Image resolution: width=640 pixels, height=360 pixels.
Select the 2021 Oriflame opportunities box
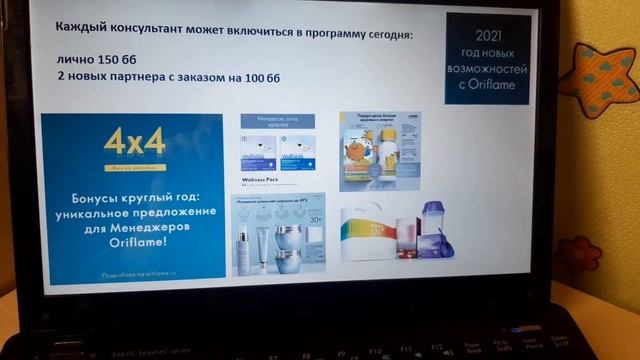pyautogui.click(x=488, y=58)
